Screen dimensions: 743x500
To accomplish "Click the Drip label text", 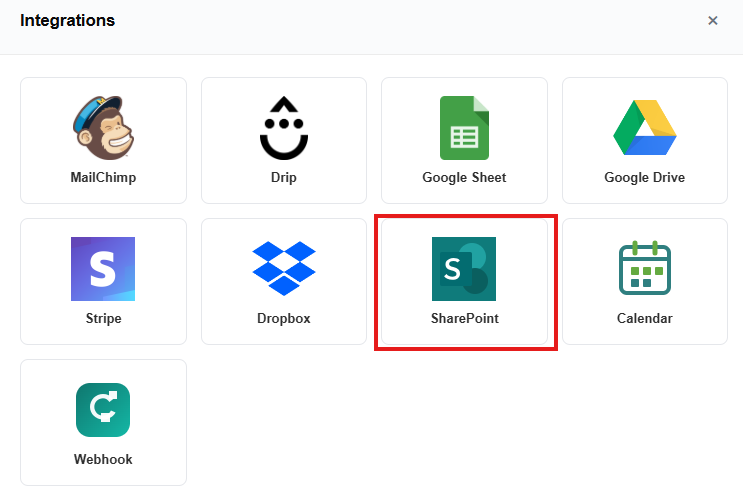I will [284, 177].
